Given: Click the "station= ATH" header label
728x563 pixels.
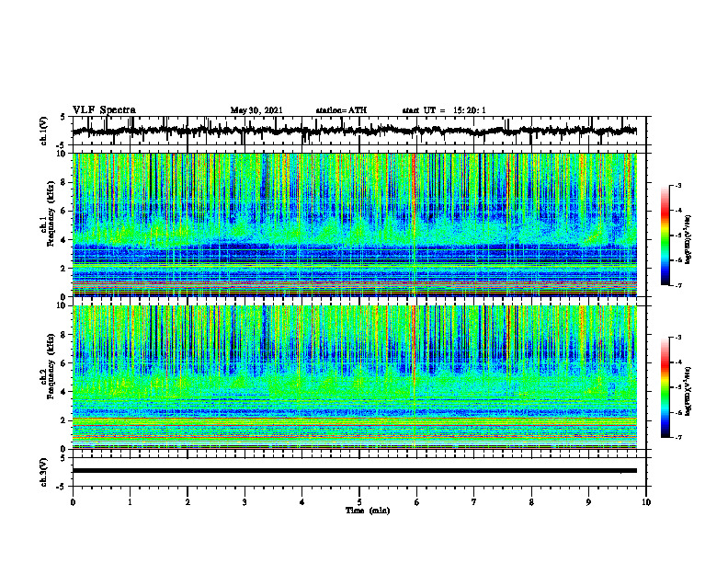Looking at the screenshot, I should pos(341,110).
